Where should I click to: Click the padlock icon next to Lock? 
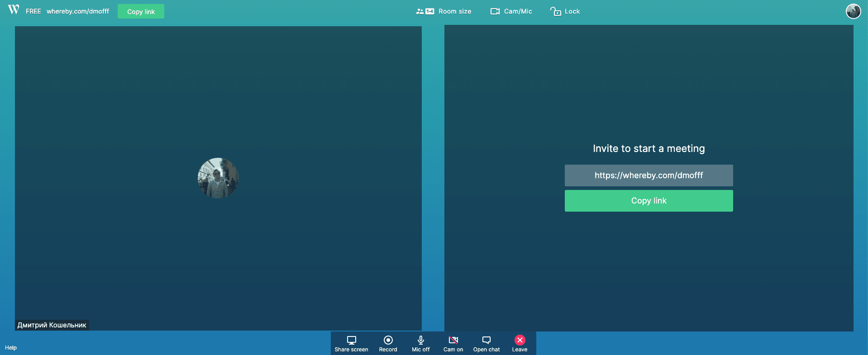pyautogui.click(x=555, y=11)
